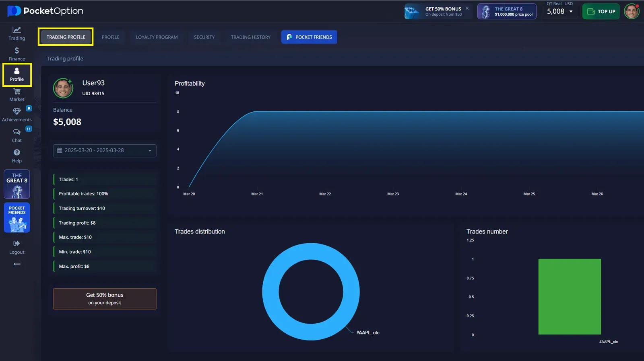Open the Trading section in sidebar
Image resolution: width=644 pixels, height=361 pixels.
point(17,33)
